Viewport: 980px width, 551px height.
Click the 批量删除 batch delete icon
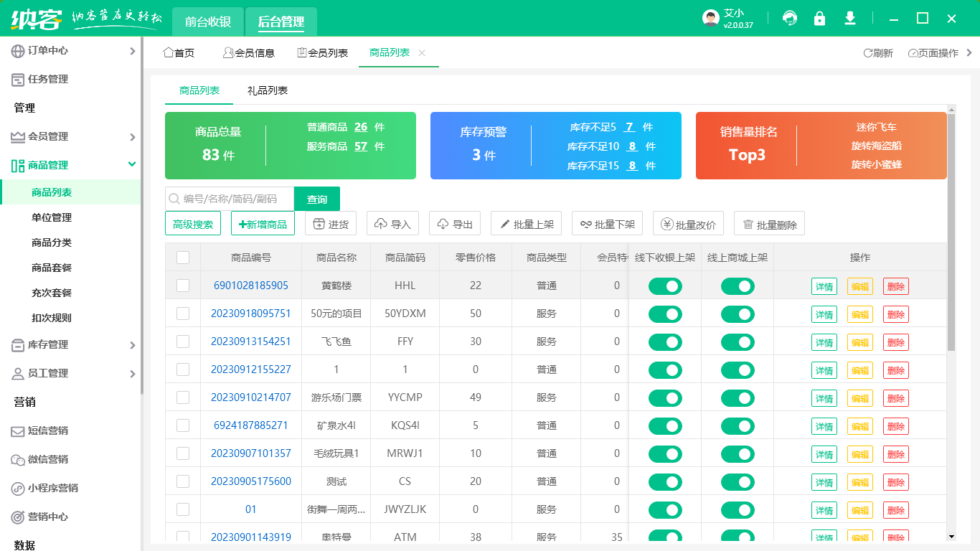pos(749,223)
